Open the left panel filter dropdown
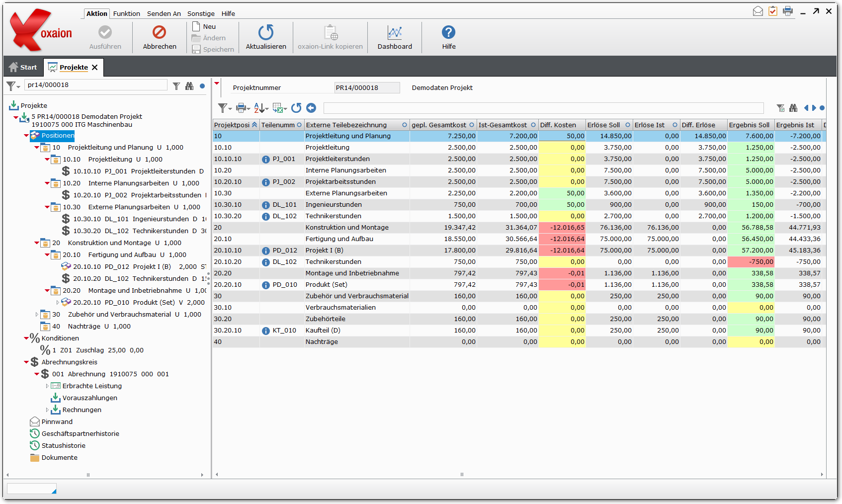Screen dimensions: 842x504 coord(13,86)
